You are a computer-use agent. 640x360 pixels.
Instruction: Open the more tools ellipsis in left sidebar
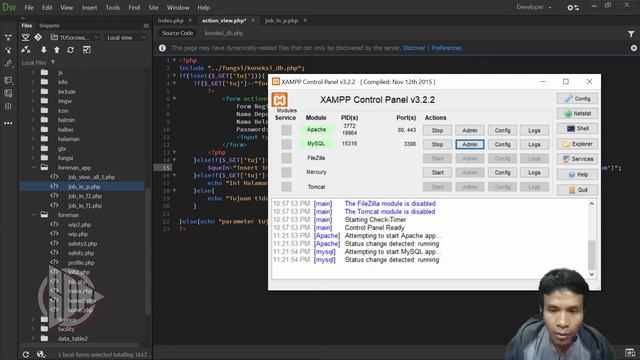(x=8, y=123)
